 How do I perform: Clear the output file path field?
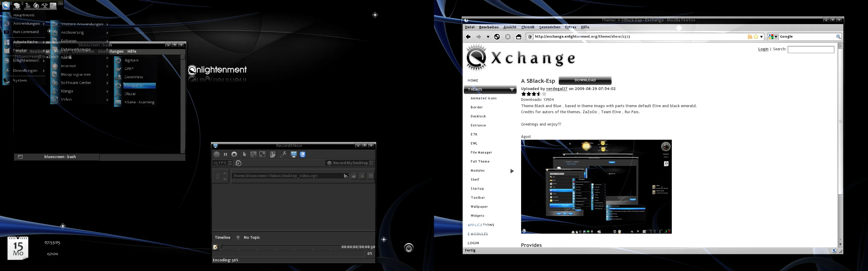click(345, 176)
